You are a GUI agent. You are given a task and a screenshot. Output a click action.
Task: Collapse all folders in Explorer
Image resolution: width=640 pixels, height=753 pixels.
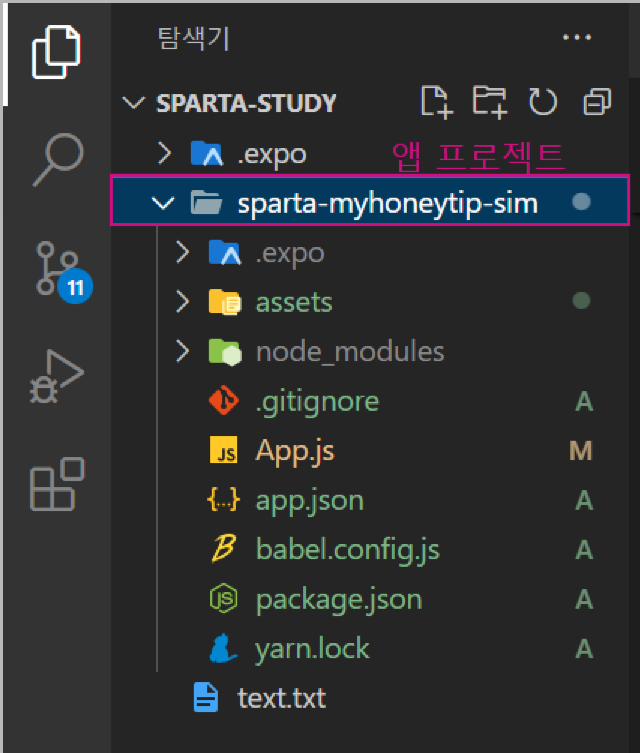pyautogui.click(x=597, y=101)
